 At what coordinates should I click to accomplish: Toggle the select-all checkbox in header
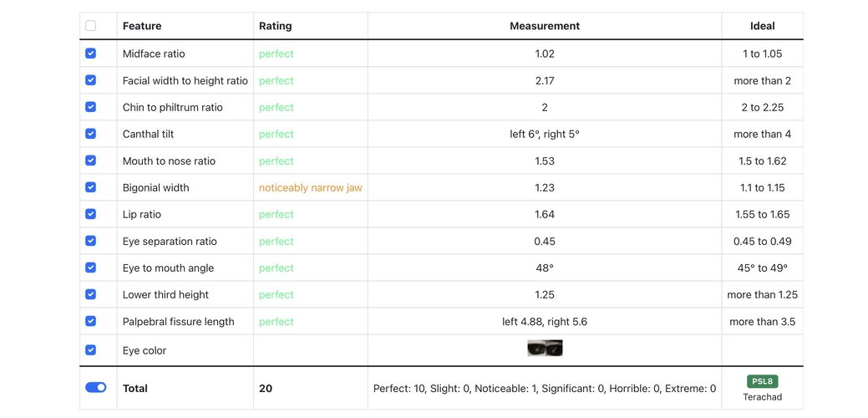pos(90,26)
